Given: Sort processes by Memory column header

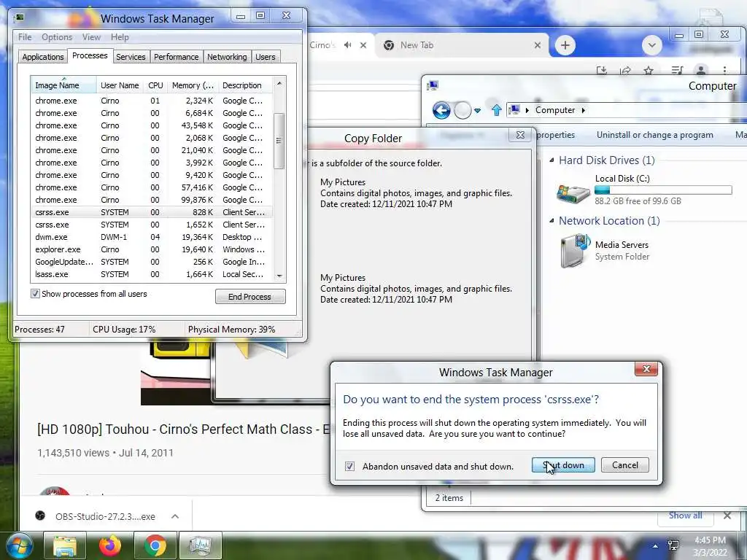Looking at the screenshot, I should 193,85.
